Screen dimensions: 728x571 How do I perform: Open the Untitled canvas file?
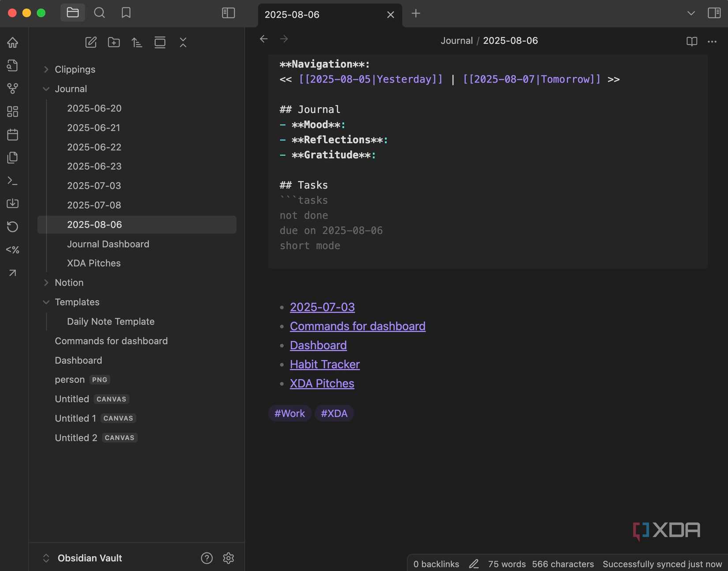[91, 399]
